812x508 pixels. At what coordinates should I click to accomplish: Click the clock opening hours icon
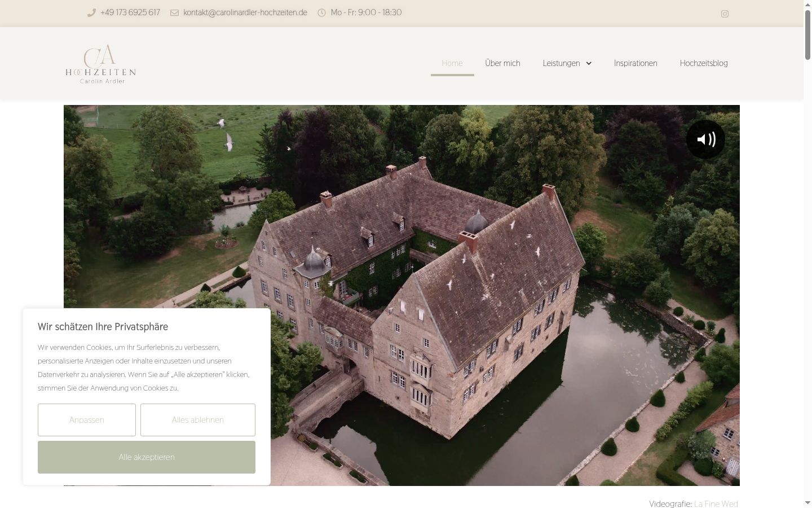click(x=321, y=12)
